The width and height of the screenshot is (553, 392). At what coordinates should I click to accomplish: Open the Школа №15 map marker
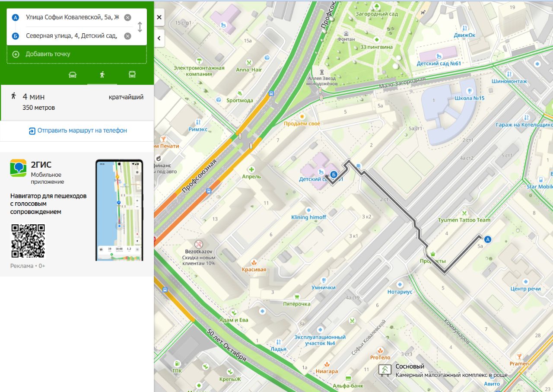tap(470, 91)
